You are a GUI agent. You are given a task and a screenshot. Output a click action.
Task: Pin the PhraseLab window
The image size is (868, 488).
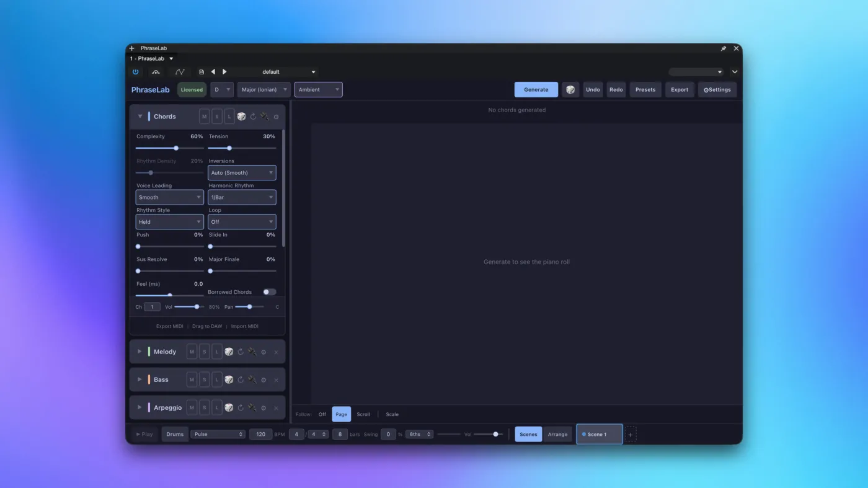coord(723,48)
